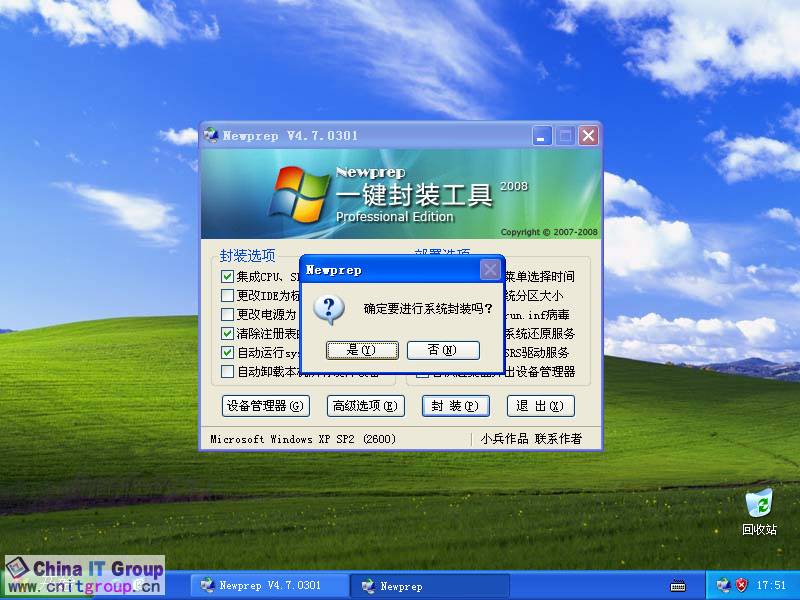Viewport: 800px width, 600px height.
Task: Click status text Microsoft Windows XP SP2 (2600)
Action: (x=303, y=439)
